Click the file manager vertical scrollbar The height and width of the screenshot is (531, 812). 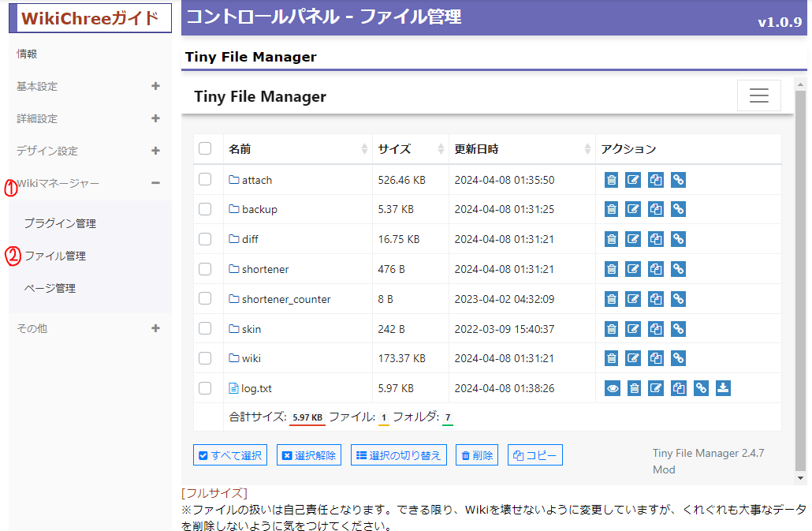click(801, 276)
